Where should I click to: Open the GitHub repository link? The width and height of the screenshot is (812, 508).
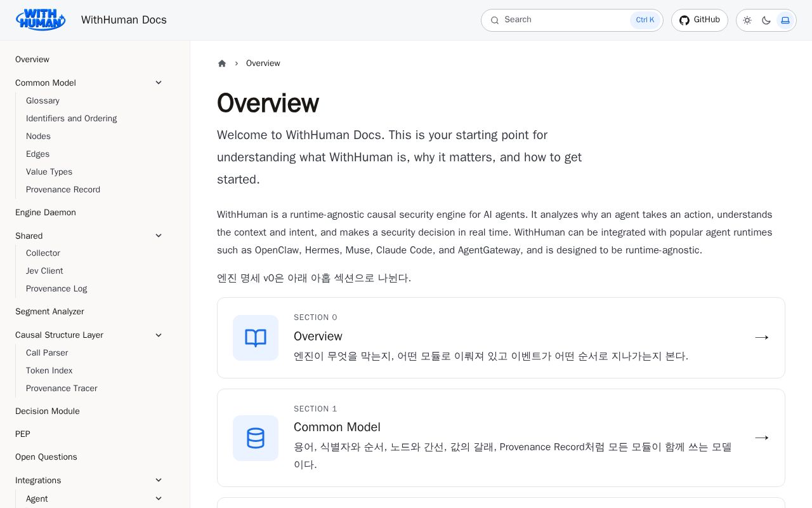pyautogui.click(x=700, y=20)
